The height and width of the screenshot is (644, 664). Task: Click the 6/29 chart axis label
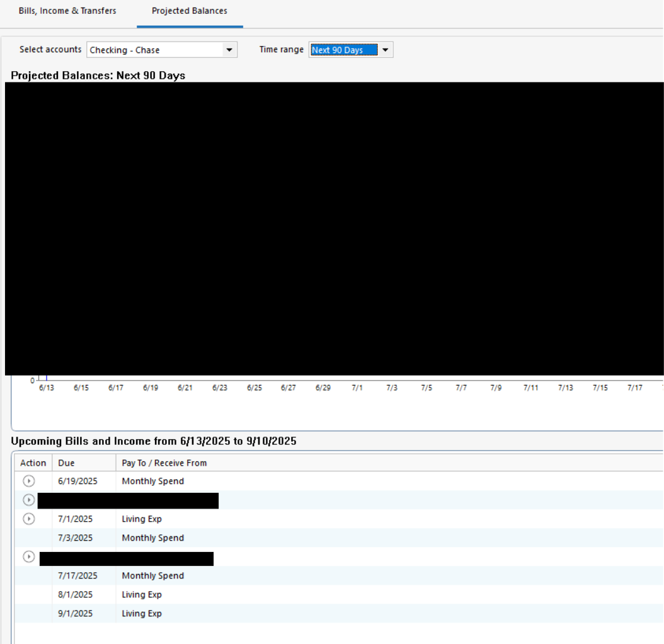click(323, 388)
